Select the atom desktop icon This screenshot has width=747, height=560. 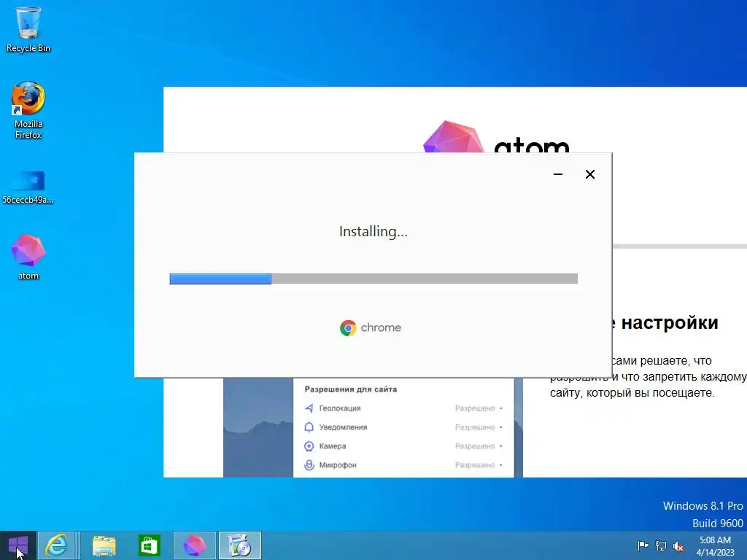[28, 256]
